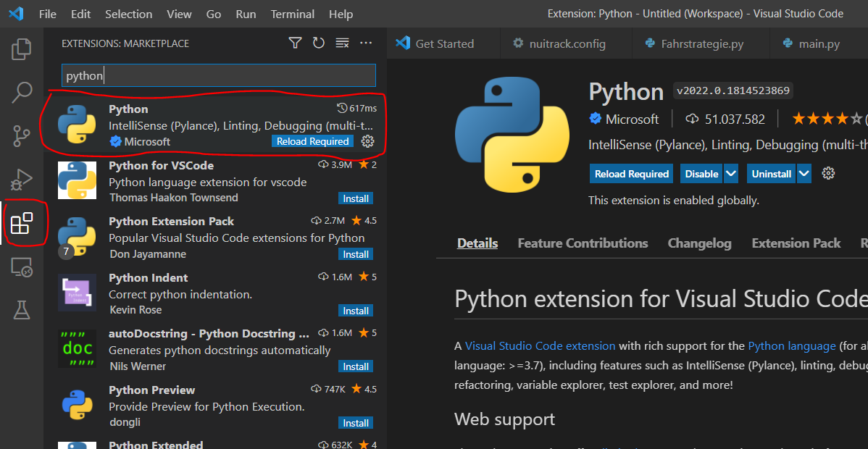Open the Source Control view
The width and height of the screenshot is (868, 449).
[x=21, y=136]
